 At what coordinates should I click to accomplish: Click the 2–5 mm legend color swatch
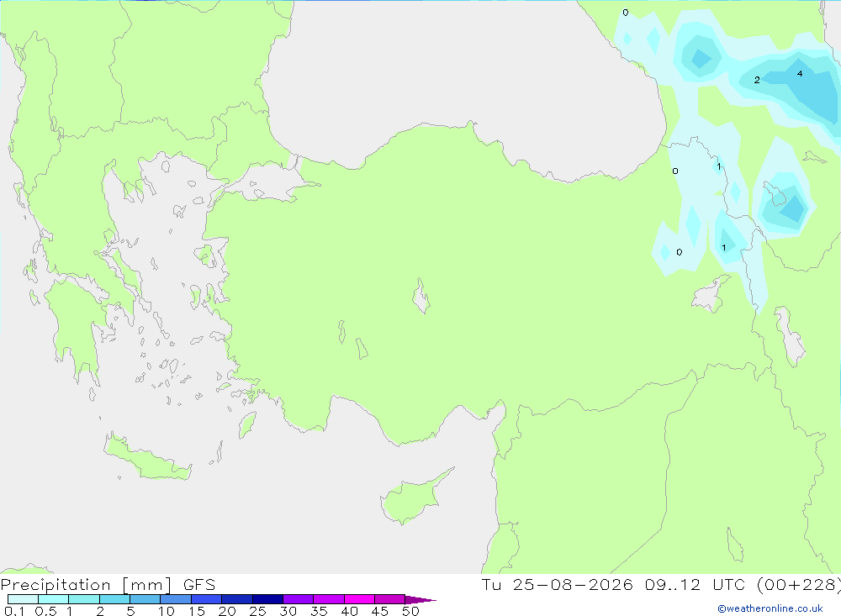[114, 599]
